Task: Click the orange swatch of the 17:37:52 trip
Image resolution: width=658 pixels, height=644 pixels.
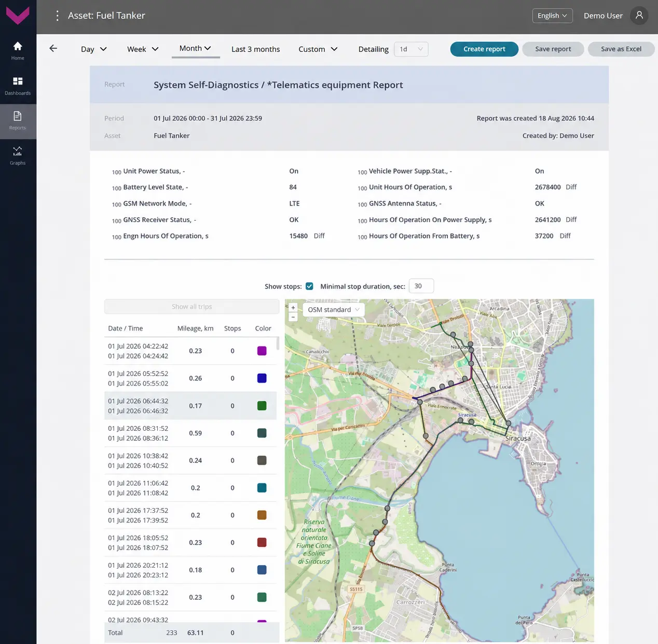Action: (x=262, y=515)
